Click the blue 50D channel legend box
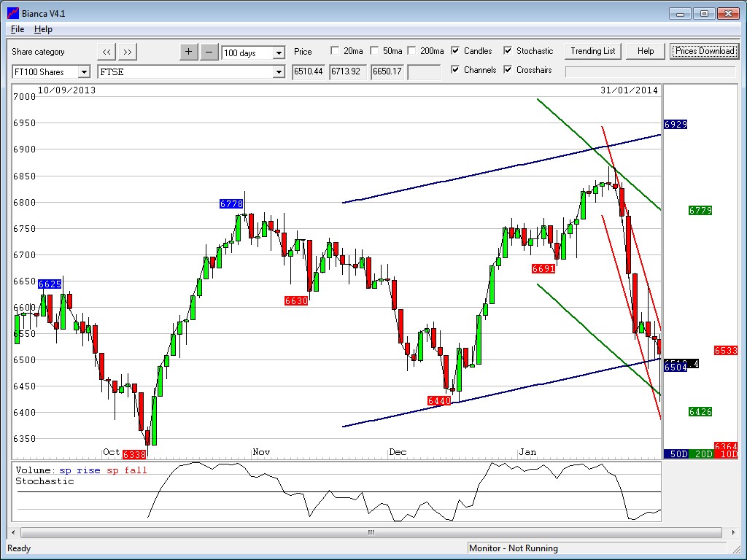Screen dimensions: 747x560 678,454
